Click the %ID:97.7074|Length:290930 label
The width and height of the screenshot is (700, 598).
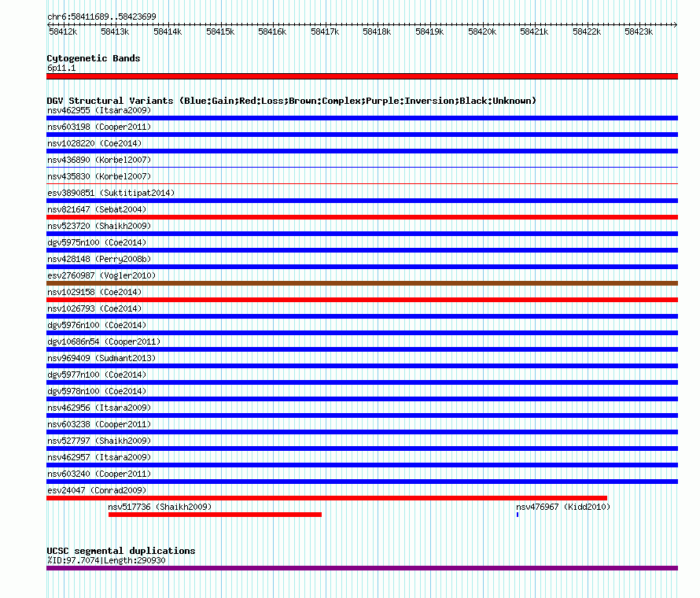point(106,560)
